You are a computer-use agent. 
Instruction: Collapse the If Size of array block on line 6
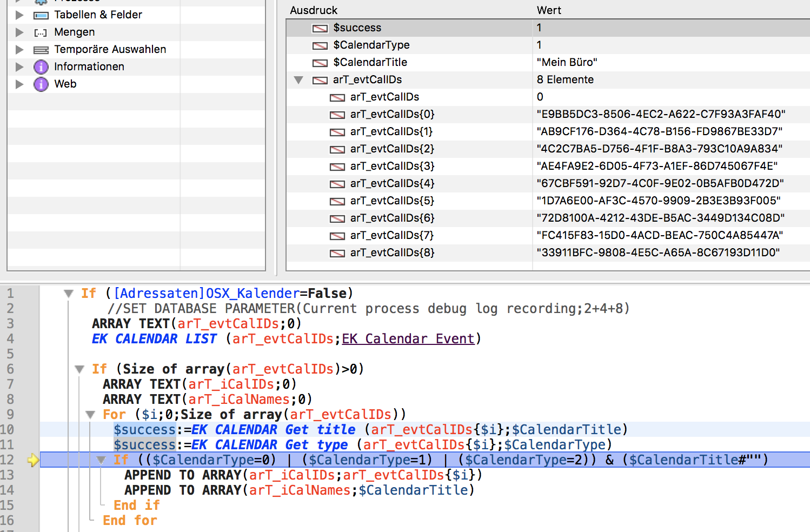tap(79, 369)
